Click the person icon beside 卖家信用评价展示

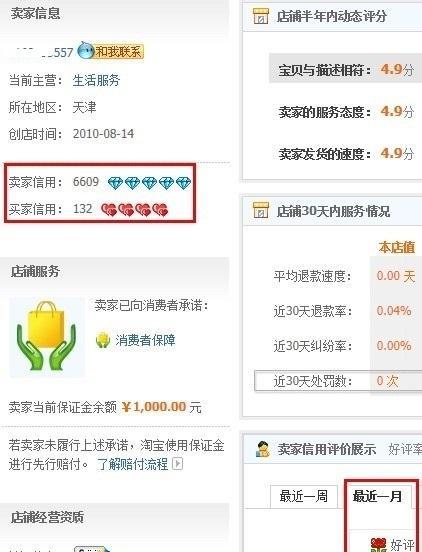(x=263, y=449)
